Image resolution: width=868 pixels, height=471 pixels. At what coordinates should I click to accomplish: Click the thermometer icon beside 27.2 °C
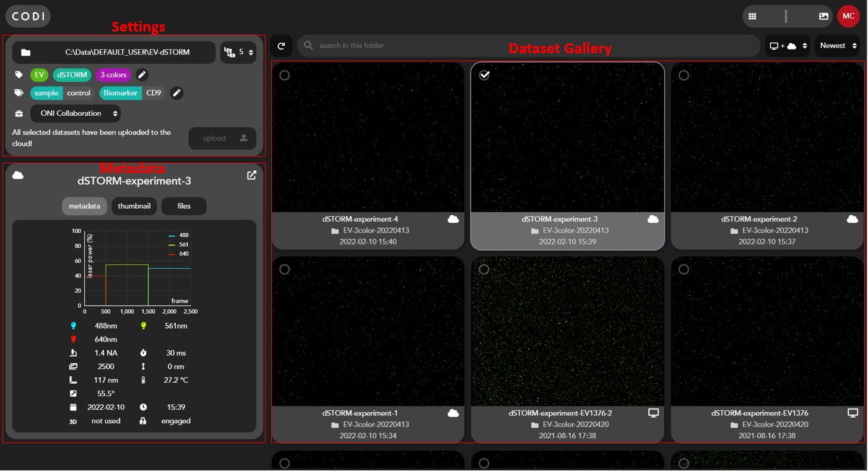pos(144,381)
